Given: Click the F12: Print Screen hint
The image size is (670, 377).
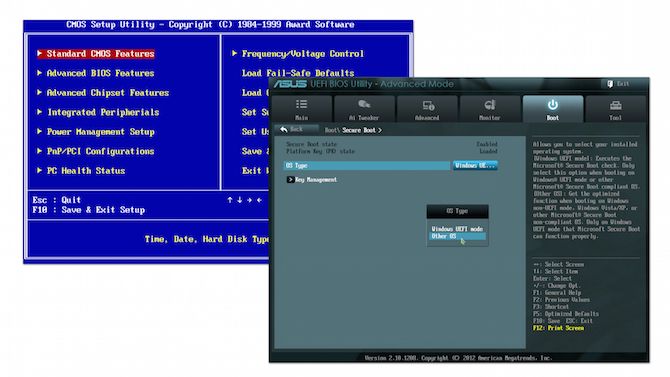Looking at the screenshot, I should click(558, 328).
